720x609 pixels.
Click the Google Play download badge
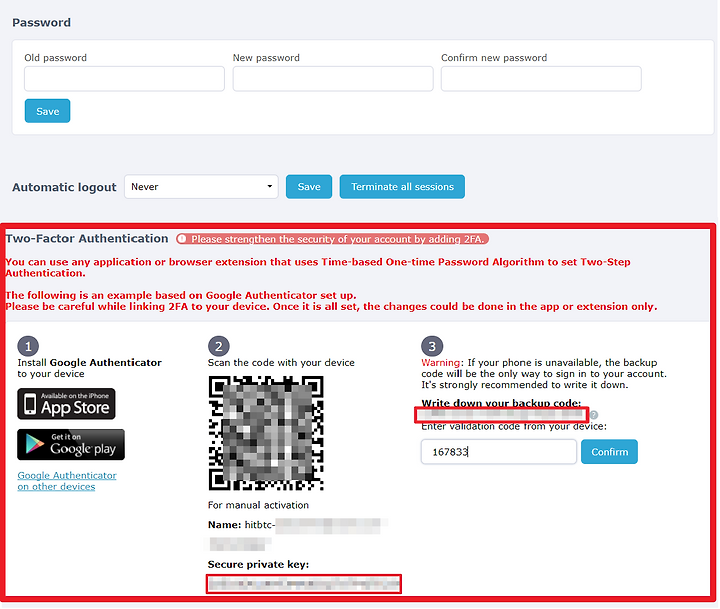(x=71, y=445)
